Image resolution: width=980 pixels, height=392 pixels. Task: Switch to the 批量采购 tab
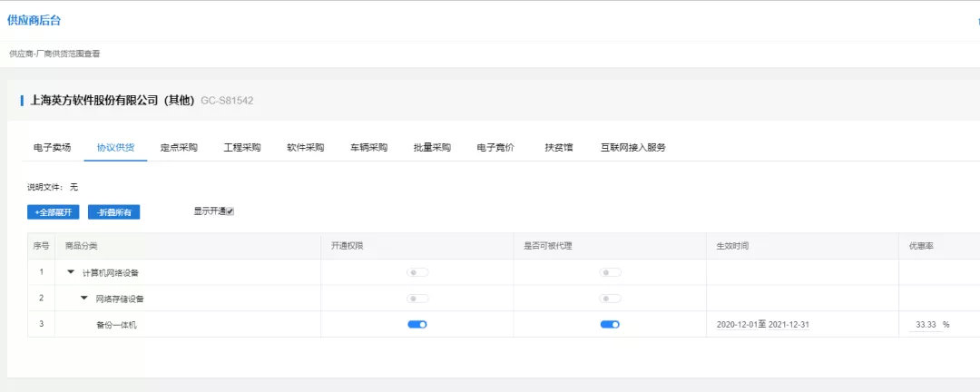(x=432, y=147)
